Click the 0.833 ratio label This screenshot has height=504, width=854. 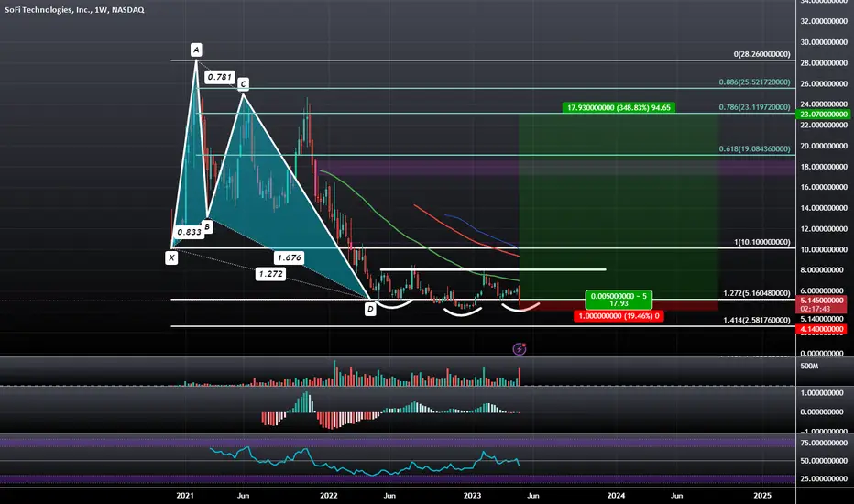pos(189,232)
